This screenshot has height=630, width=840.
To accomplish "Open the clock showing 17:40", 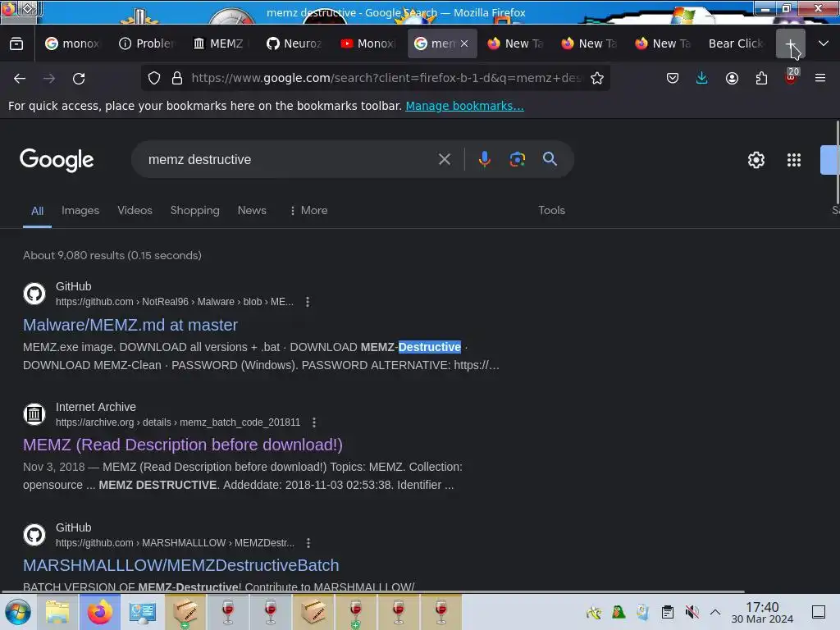I will (762, 612).
